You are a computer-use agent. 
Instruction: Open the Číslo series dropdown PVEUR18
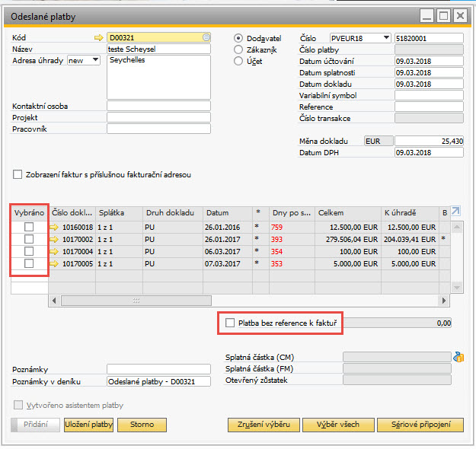click(x=360, y=38)
